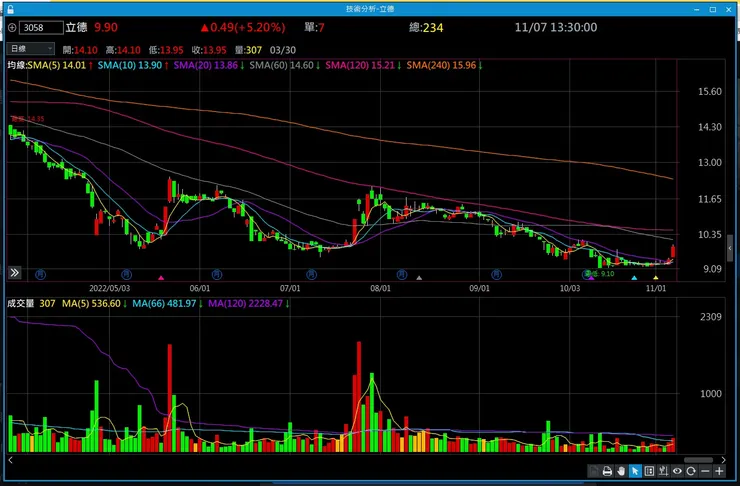The image size is (740, 486).
Task: Focus the stock code field showing 3058
Action: [41, 28]
